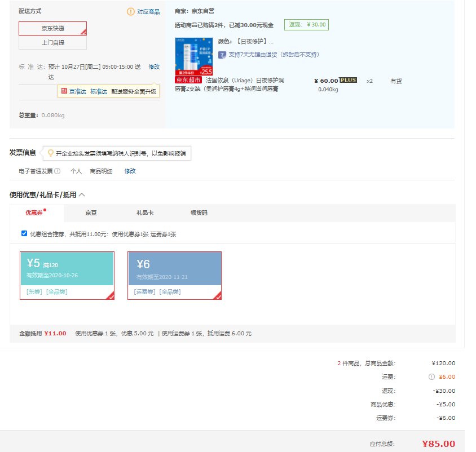This screenshot has width=476, height=452.
Task: Collapse the 使用优惠/礼品卡/抵用 section
Action: point(82,195)
